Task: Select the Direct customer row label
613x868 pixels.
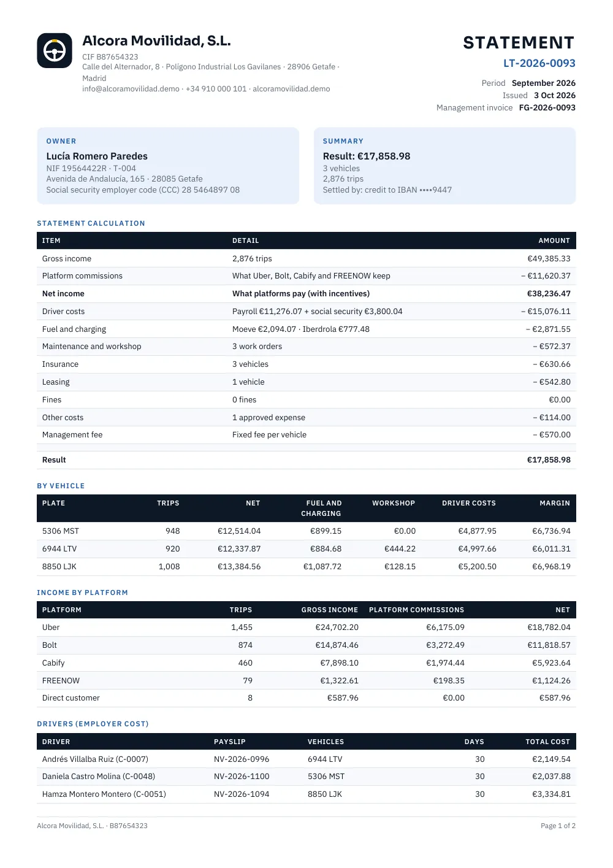Action: pyautogui.click(x=71, y=698)
